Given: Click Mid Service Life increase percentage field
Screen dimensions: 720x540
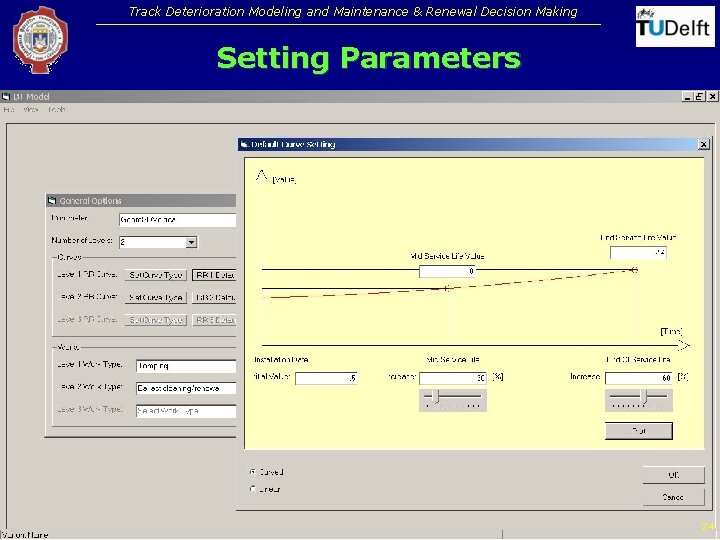Looking at the screenshot, I should pos(453,378).
